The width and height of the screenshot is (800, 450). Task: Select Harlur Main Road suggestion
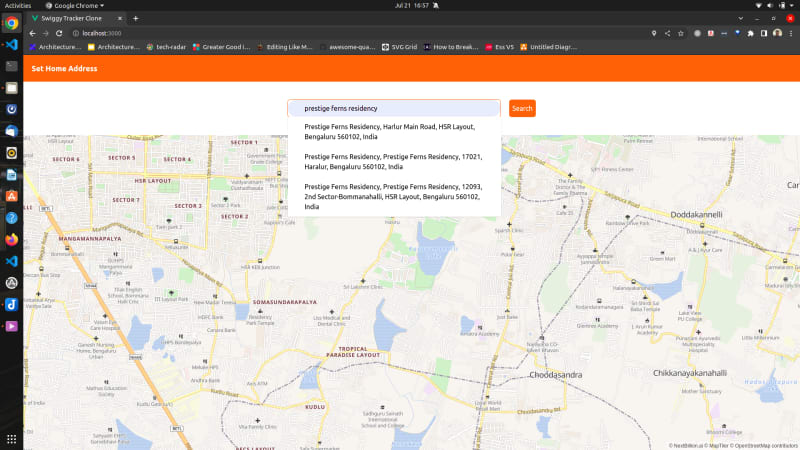click(394, 132)
